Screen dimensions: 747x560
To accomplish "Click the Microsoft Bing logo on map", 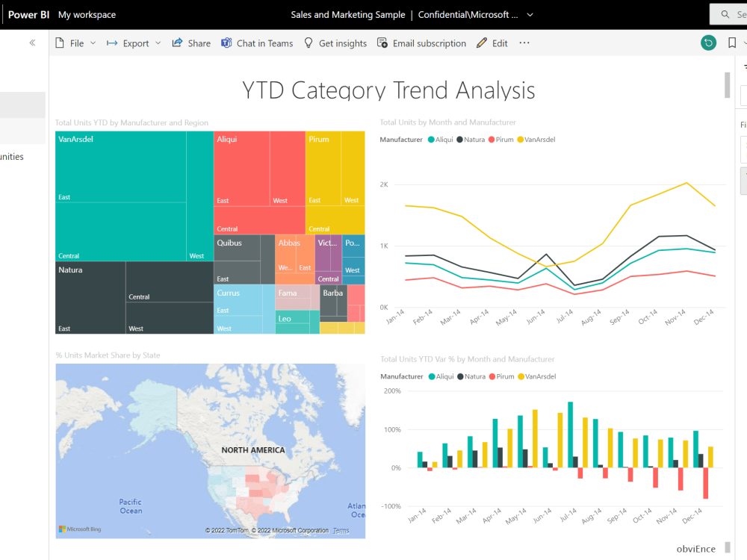I will coord(80,529).
